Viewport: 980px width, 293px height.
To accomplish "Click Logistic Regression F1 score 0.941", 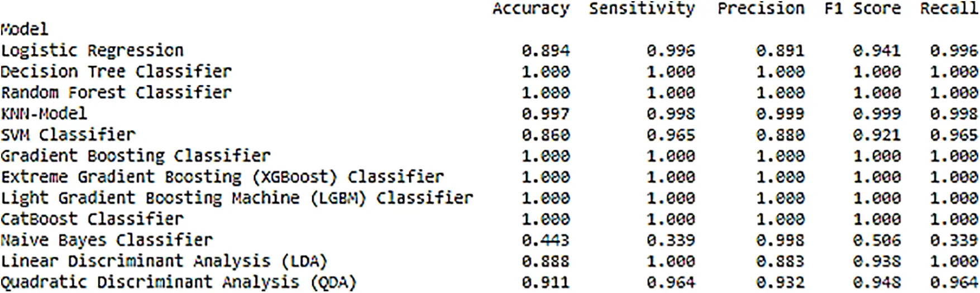I will point(877,51).
